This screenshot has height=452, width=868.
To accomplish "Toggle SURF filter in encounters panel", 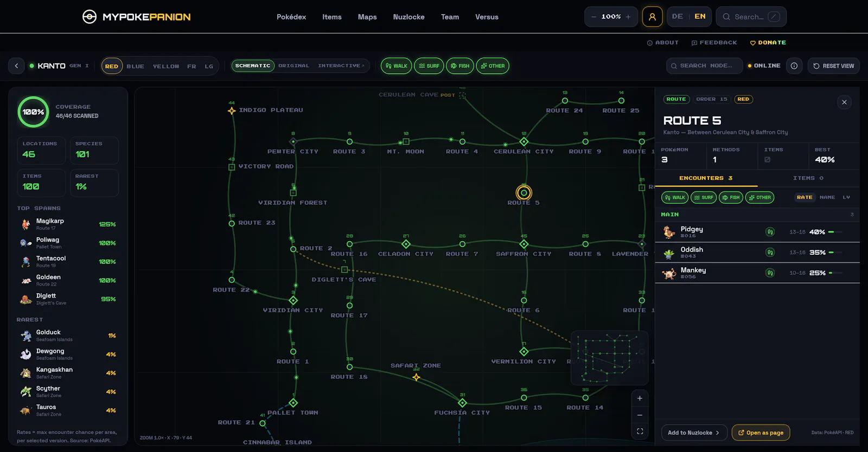I will [x=704, y=197].
